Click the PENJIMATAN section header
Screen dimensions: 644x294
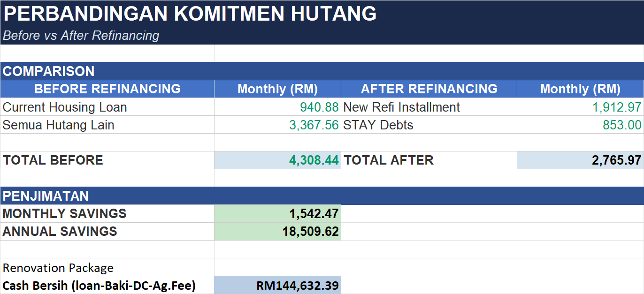[322, 196]
